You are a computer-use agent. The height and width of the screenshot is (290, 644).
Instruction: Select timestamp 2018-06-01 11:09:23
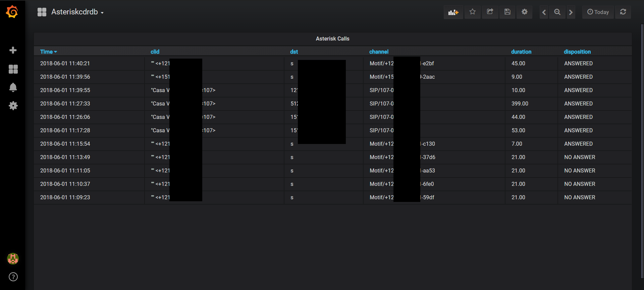[65, 198]
